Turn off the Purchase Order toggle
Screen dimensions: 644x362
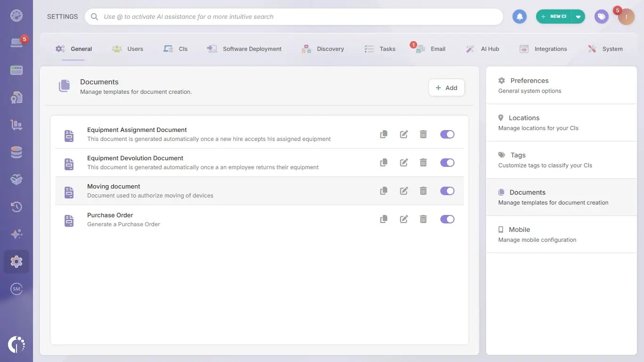point(447,219)
